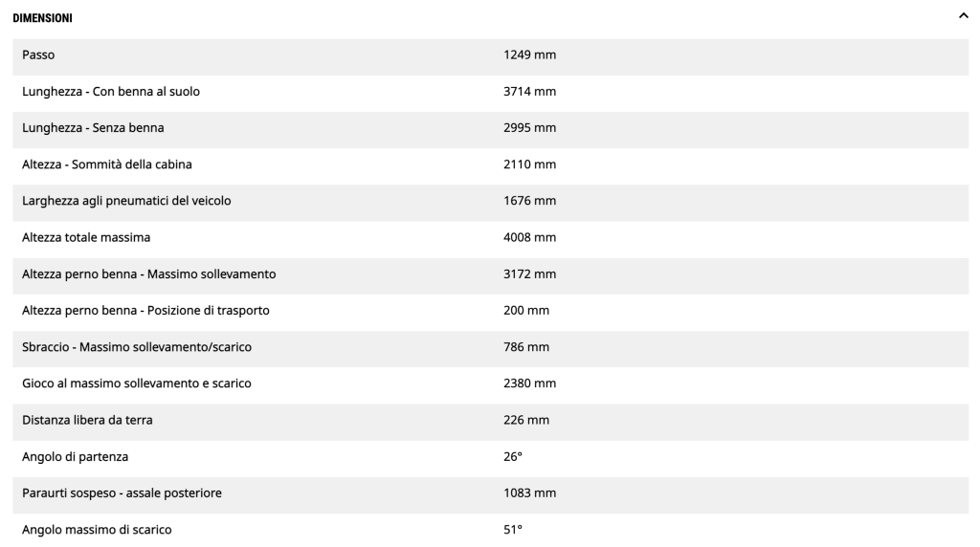The width and height of the screenshot is (980, 547).
Task: Select Lunghezza - Con benna al suolo label
Action: 111,92
